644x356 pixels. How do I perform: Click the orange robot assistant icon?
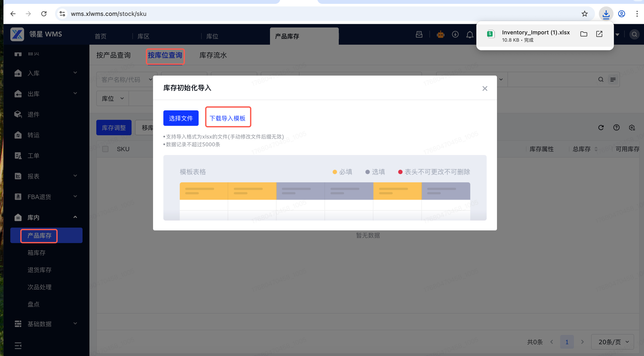(440, 34)
